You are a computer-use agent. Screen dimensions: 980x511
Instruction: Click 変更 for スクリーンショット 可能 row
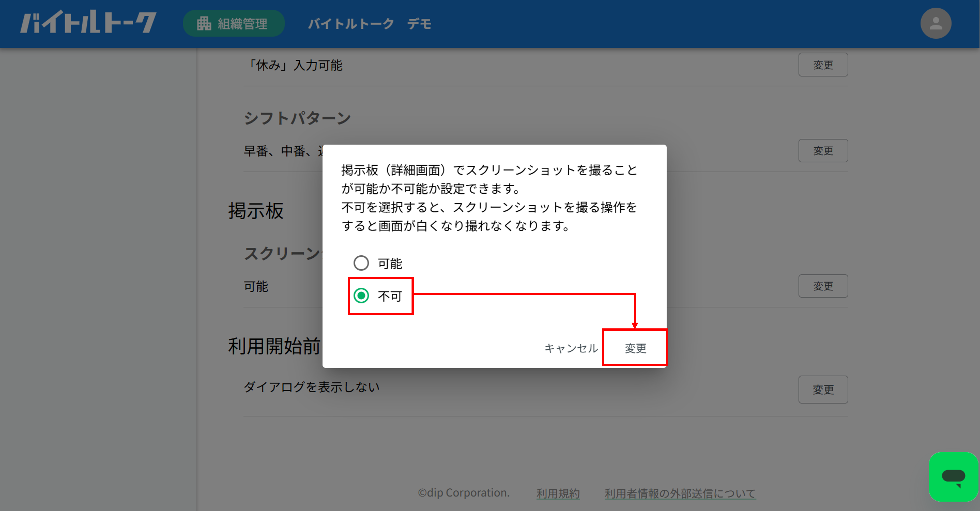823,286
